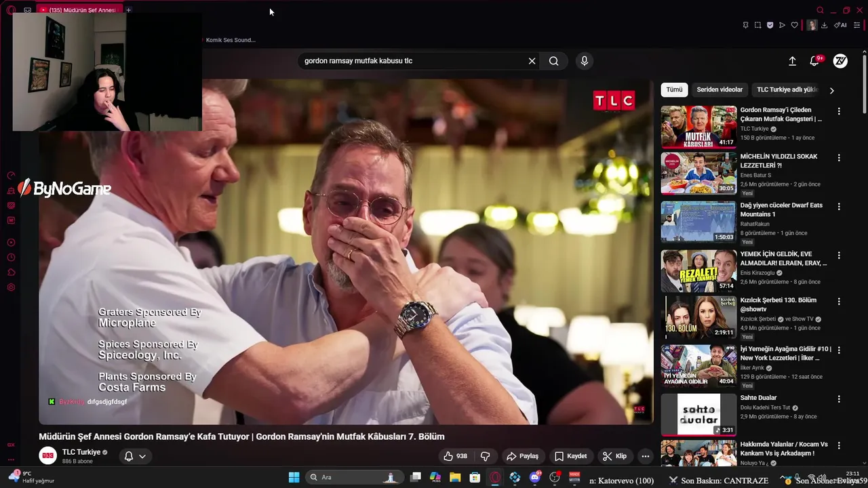Viewport: 868px width, 488px height.
Task: Open a new browser tab with plus
Action: click(128, 10)
